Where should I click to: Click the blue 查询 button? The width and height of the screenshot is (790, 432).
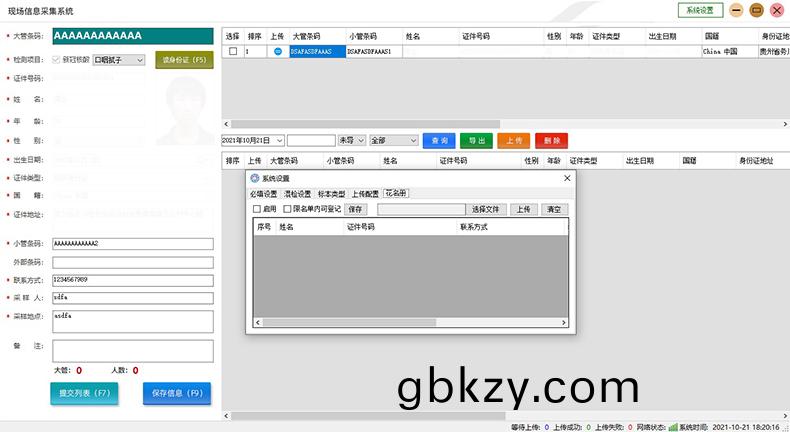point(438,141)
